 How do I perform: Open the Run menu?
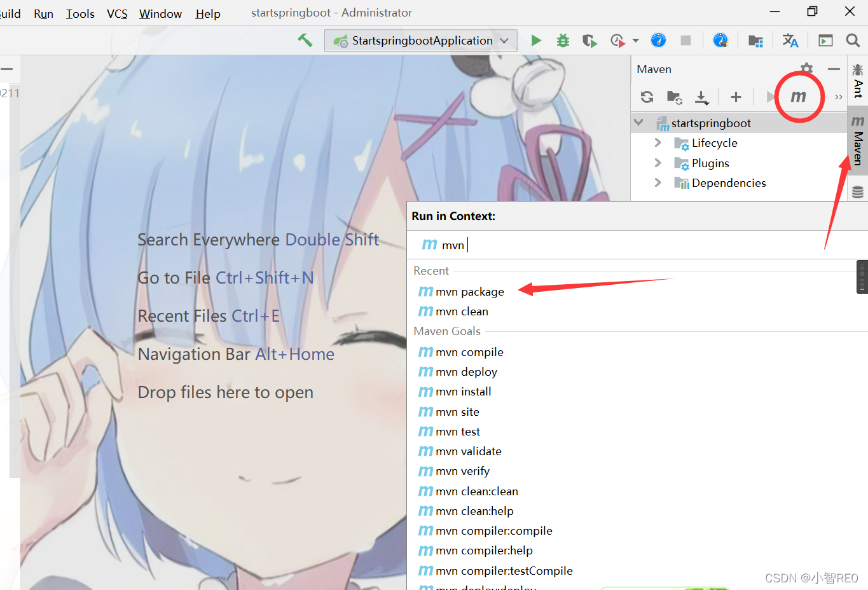43,13
